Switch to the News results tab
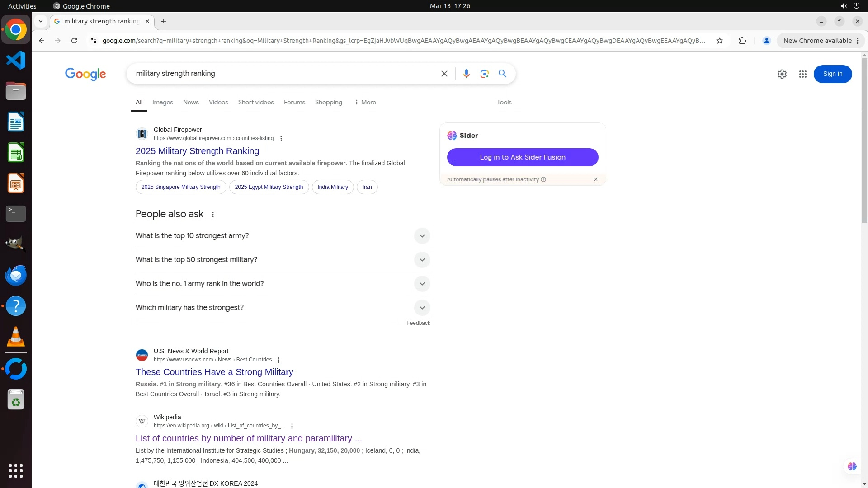Image resolution: width=868 pixels, height=488 pixels. click(191, 103)
